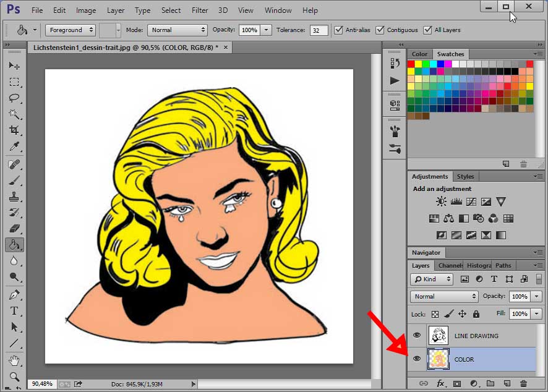This screenshot has width=548, height=392.
Task: Open the Mode Normal dropdown in options bar
Action: [x=178, y=30]
